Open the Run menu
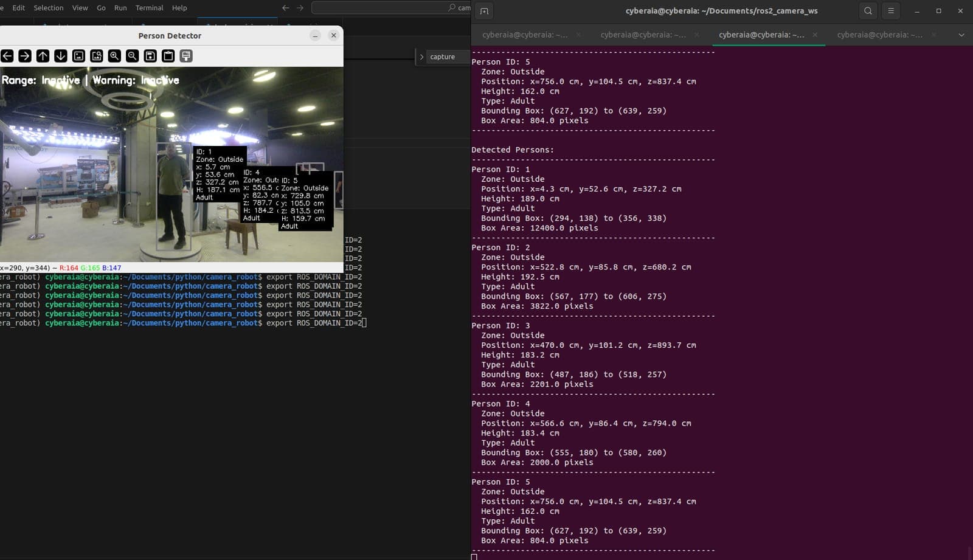This screenshot has width=973, height=560. point(120,8)
